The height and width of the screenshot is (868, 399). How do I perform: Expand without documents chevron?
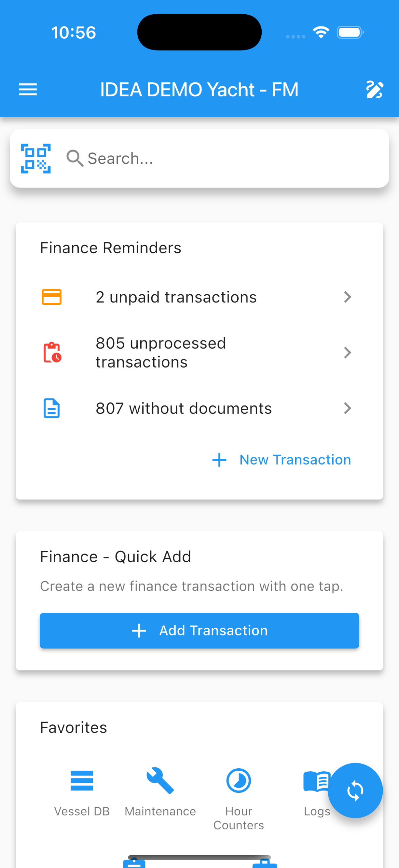click(x=347, y=408)
